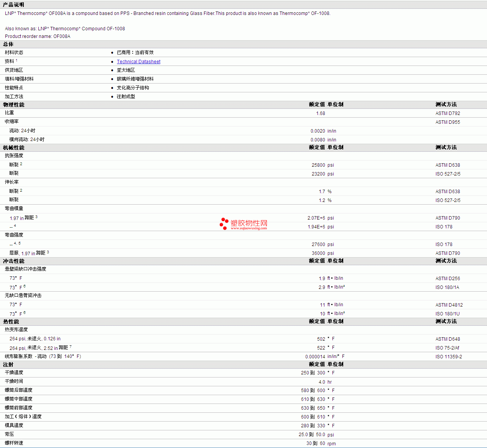This screenshot has height=448, width=487.
Task: Select the 机械性能 section heading
Action: click(x=13, y=148)
